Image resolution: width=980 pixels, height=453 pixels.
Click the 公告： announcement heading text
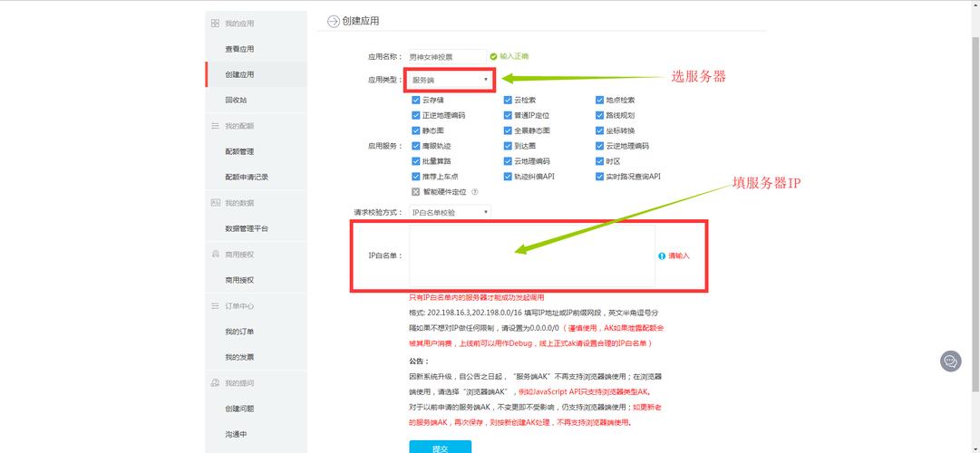pyautogui.click(x=419, y=361)
